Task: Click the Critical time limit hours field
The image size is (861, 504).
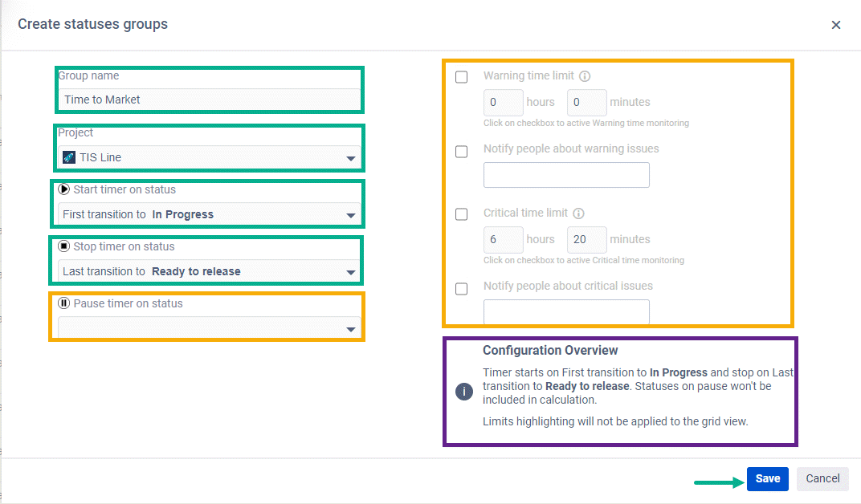Action: click(x=503, y=240)
